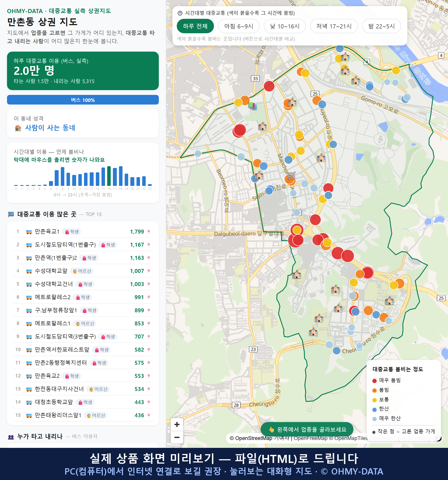
Task: Click the red 매우 붐빔 legend swatch
Action: pyautogui.click(x=374, y=381)
